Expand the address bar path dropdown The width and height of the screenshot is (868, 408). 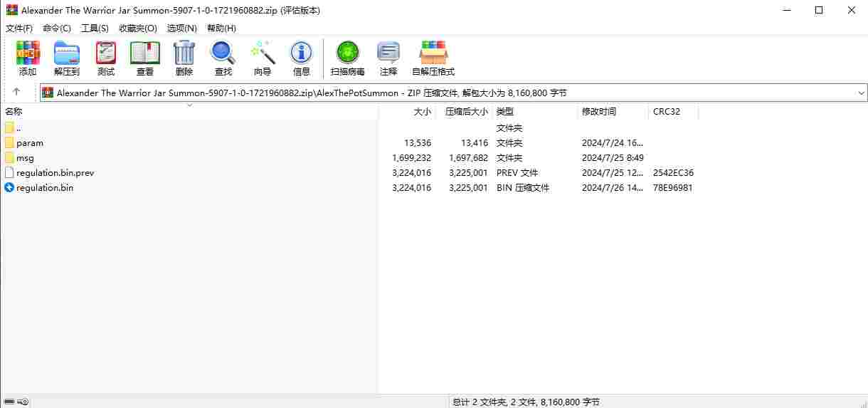(x=862, y=93)
